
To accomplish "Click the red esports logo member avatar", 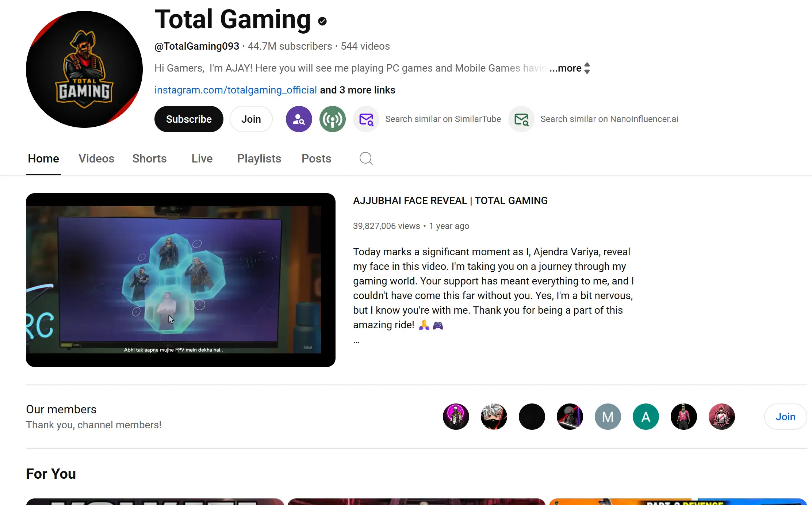I will [722, 417].
